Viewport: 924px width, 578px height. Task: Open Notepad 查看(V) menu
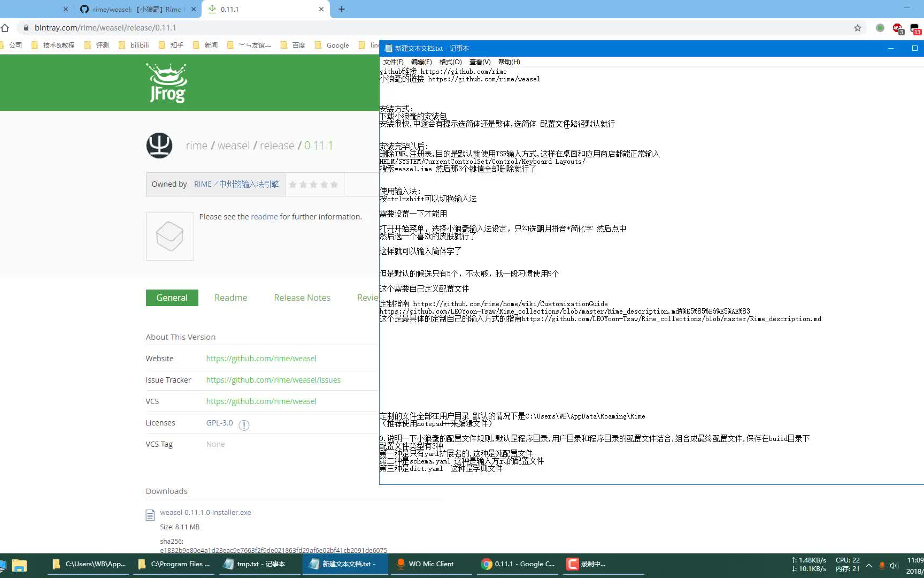pyautogui.click(x=480, y=62)
